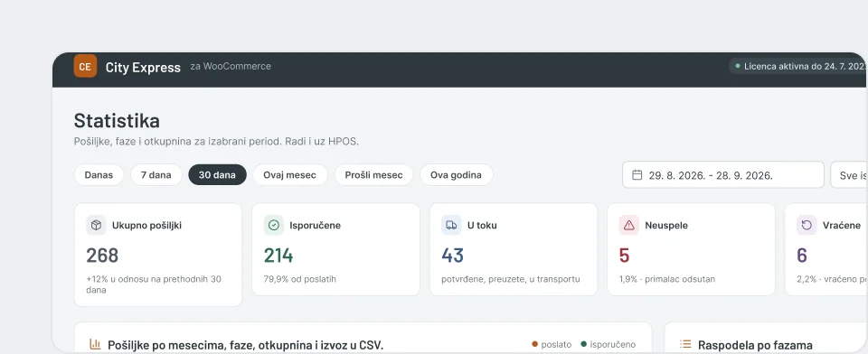This screenshot has height=354, width=868.
Task: Click the green license status dot
Action: pos(738,66)
